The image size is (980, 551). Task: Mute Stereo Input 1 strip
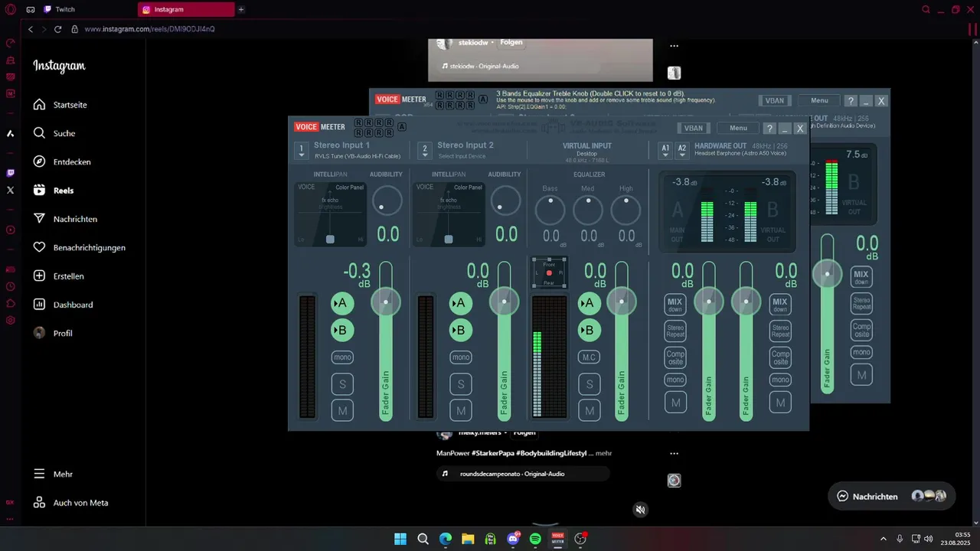pos(342,411)
